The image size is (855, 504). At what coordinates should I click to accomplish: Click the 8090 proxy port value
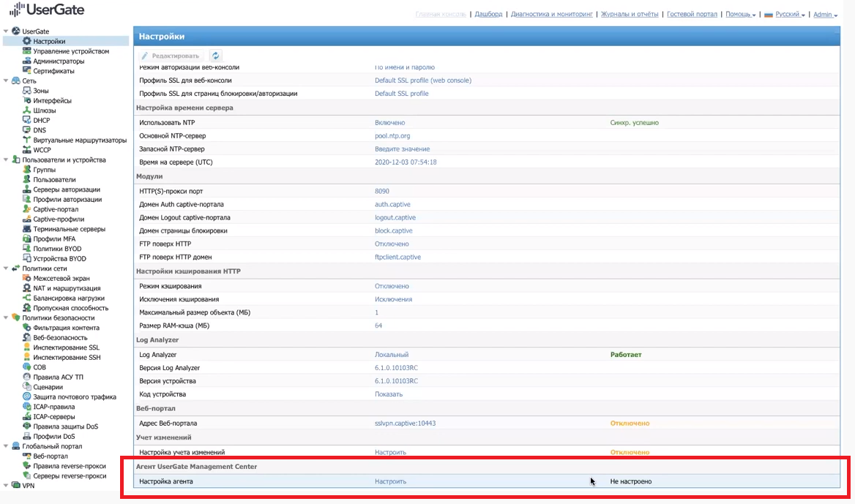(381, 191)
